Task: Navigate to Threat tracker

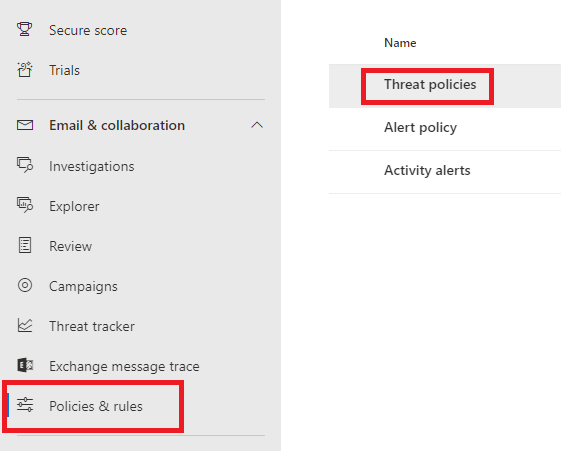Action: pyautogui.click(x=92, y=326)
